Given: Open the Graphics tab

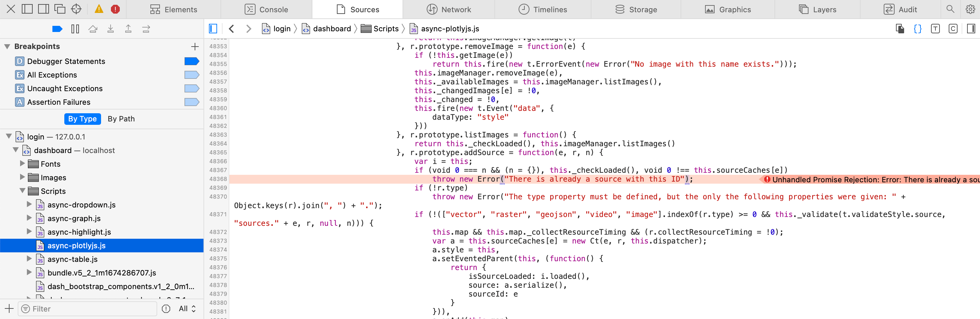Looking at the screenshot, I should (728, 10).
